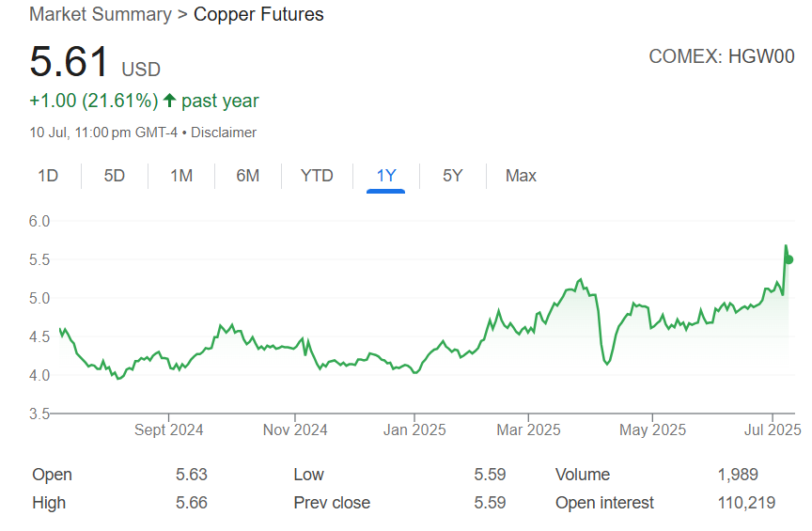
Task: Click the COMEX: HGW00 ticker label
Action: point(720,56)
